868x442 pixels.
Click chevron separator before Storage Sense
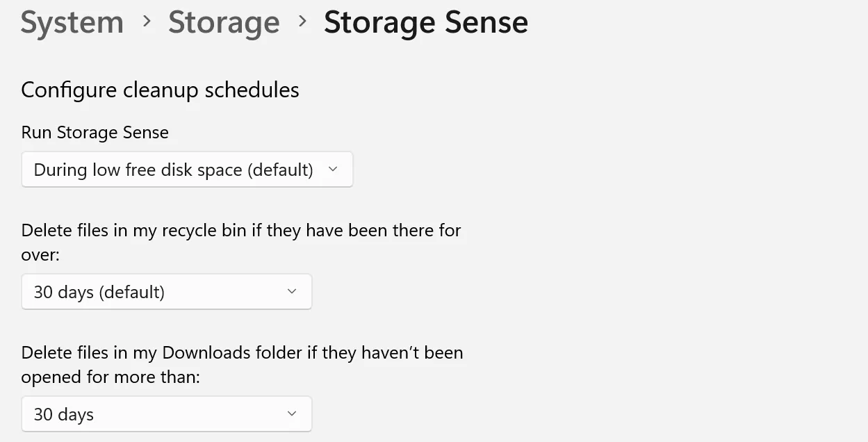click(302, 22)
